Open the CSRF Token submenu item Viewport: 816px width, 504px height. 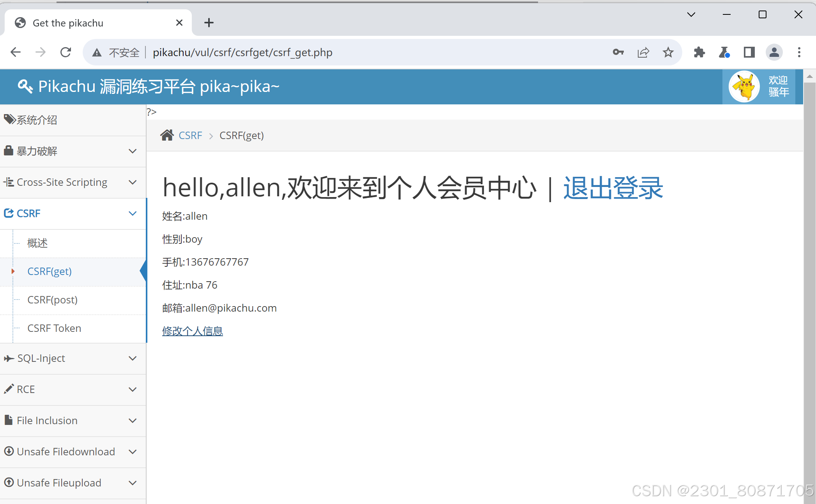tap(54, 328)
